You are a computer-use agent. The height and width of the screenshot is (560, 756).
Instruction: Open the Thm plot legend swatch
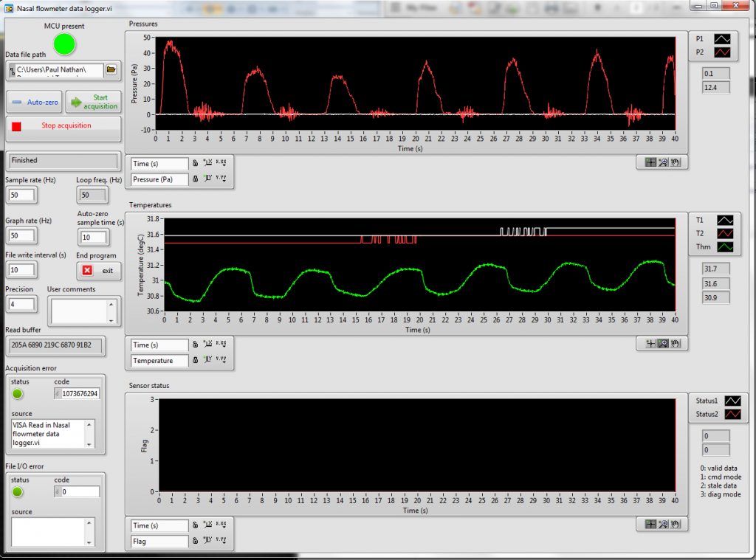click(725, 246)
